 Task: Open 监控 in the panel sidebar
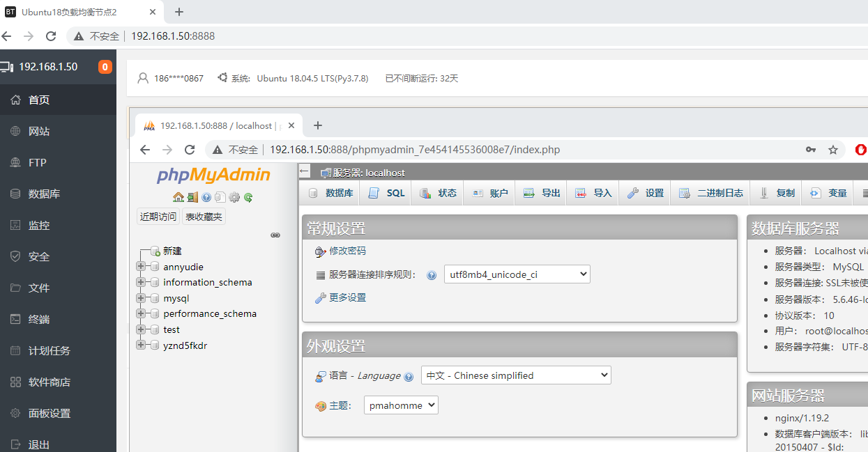pos(58,225)
